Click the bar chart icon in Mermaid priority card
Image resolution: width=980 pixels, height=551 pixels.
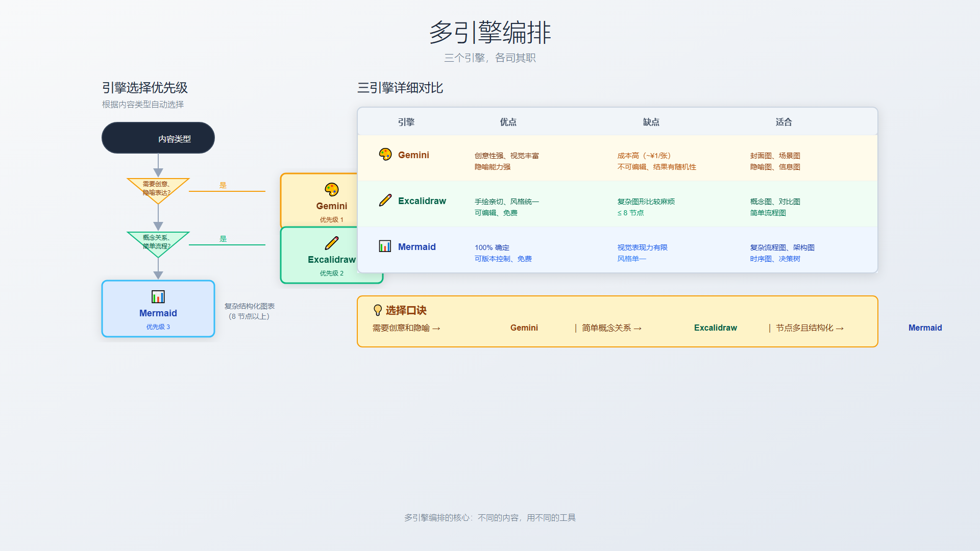coord(158,297)
